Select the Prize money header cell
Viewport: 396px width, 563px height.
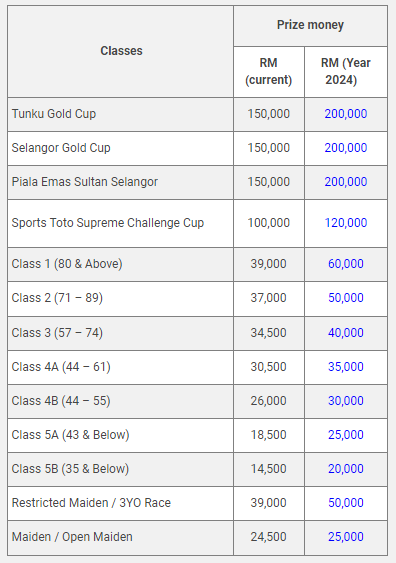310,25
